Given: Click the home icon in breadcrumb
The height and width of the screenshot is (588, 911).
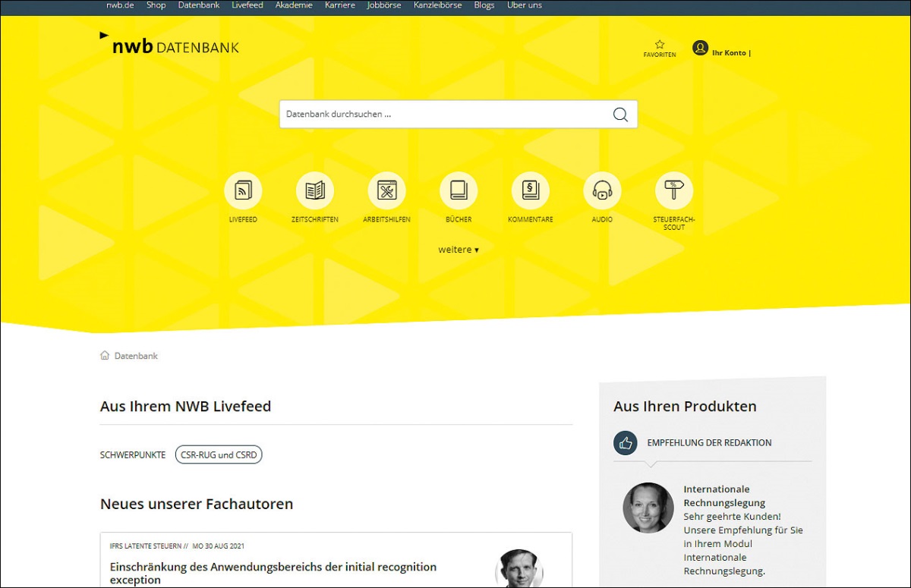Looking at the screenshot, I should tap(105, 356).
